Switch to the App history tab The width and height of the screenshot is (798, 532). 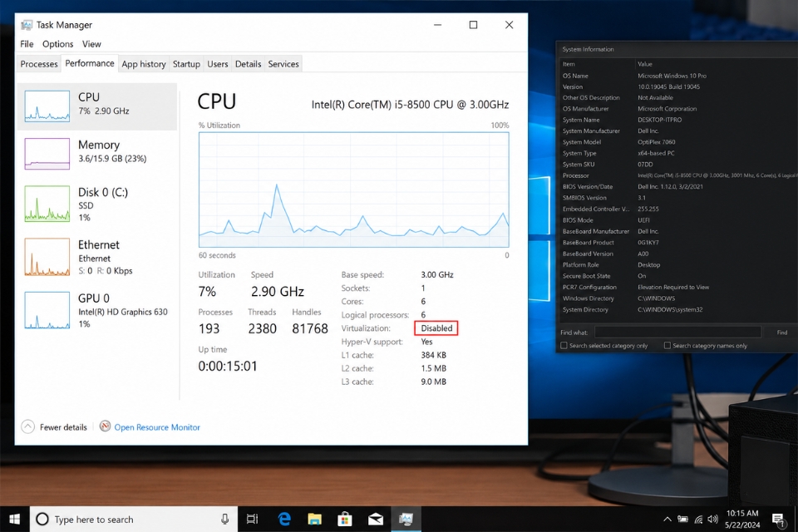[144, 64]
